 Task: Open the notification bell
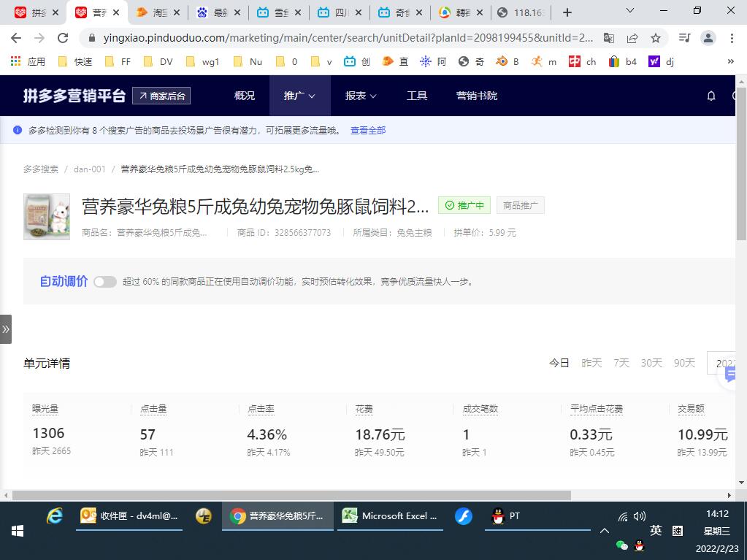point(710,96)
